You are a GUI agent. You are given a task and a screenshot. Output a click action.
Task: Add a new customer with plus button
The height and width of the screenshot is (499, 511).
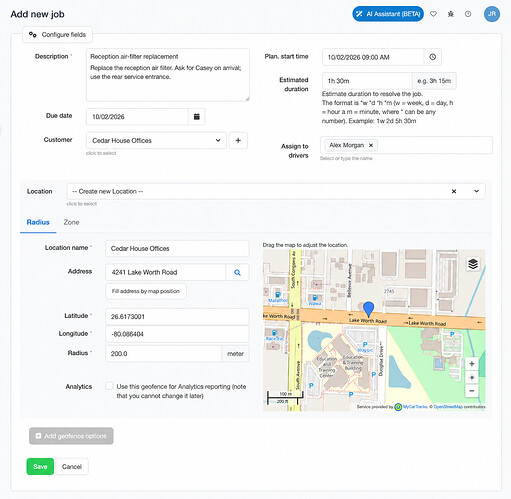coord(238,140)
